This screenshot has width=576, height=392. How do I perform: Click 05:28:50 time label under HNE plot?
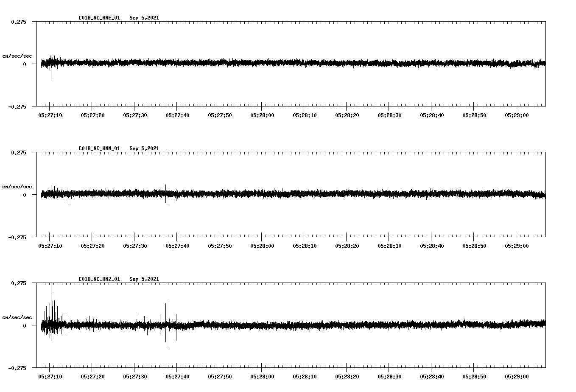point(474,115)
